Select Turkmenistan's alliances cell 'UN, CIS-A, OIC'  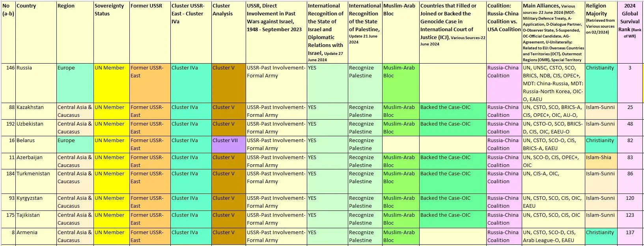point(553,181)
